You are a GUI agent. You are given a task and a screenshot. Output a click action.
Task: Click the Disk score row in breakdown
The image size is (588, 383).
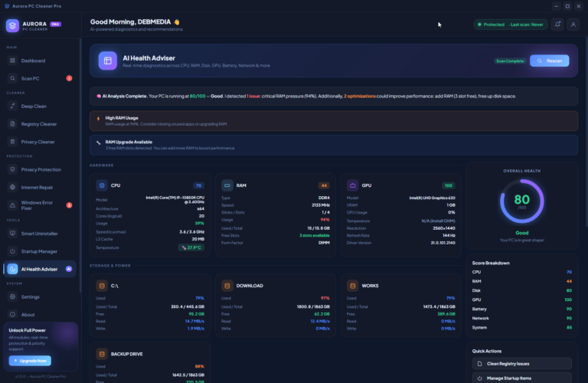(x=522, y=290)
